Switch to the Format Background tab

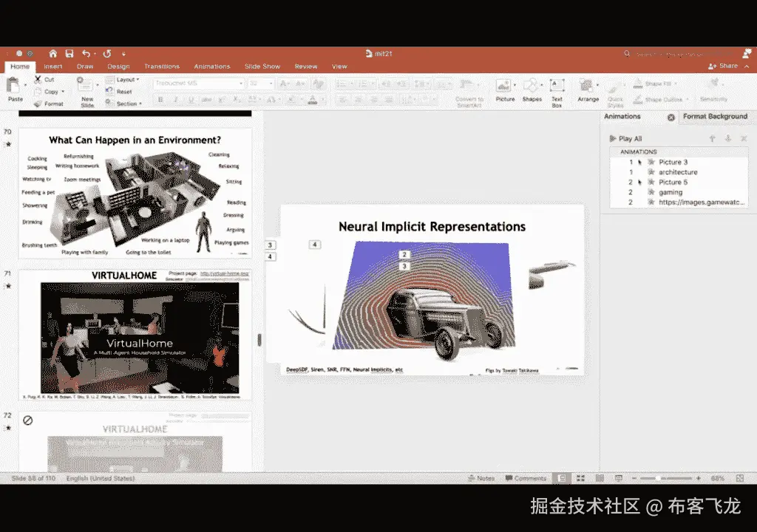(715, 116)
